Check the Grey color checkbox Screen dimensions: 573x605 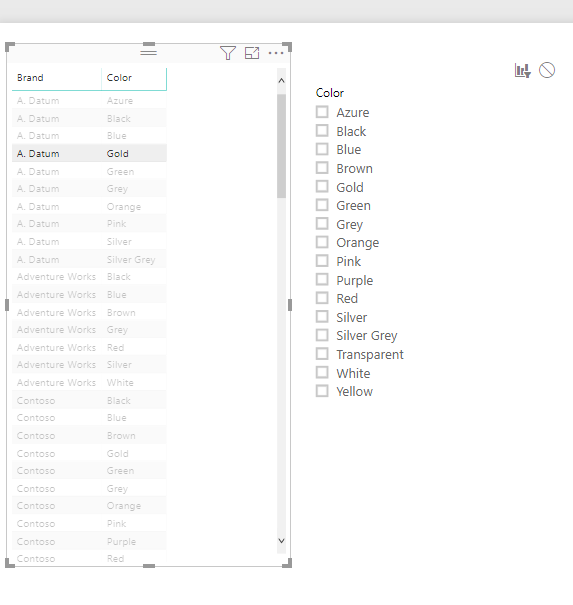click(x=322, y=223)
